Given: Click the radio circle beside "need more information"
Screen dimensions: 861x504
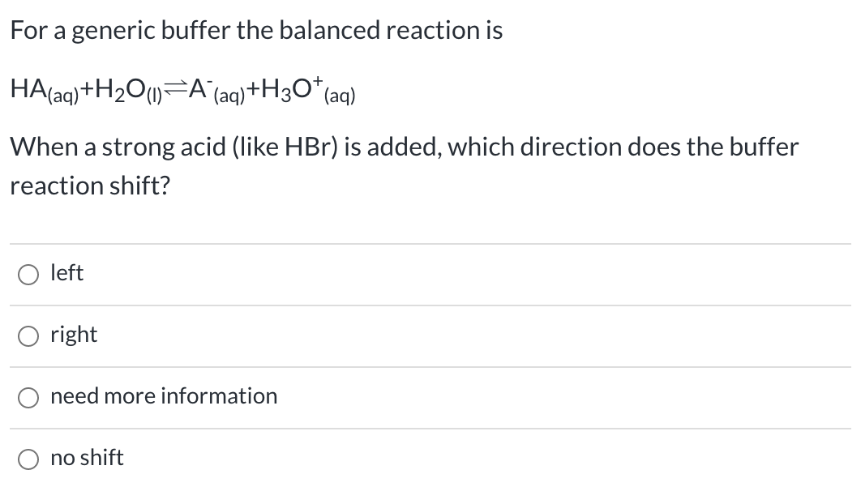Looking at the screenshot, I should click(28, 397).
